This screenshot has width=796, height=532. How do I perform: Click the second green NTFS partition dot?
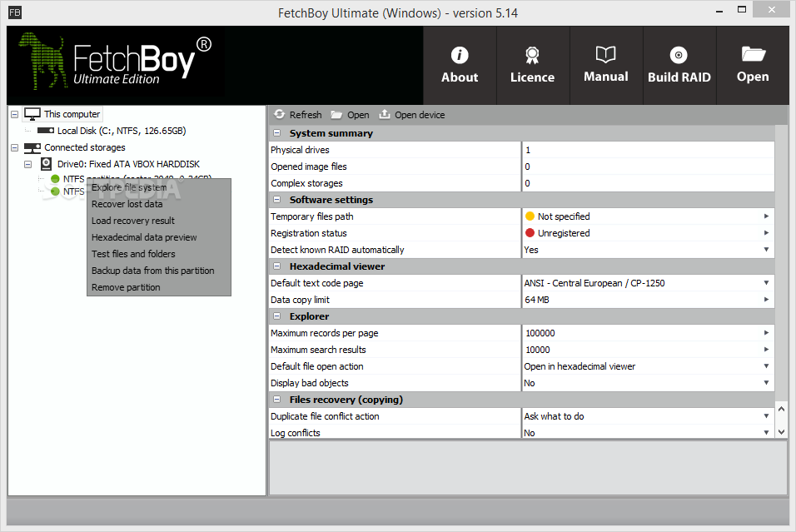(55, 191)
